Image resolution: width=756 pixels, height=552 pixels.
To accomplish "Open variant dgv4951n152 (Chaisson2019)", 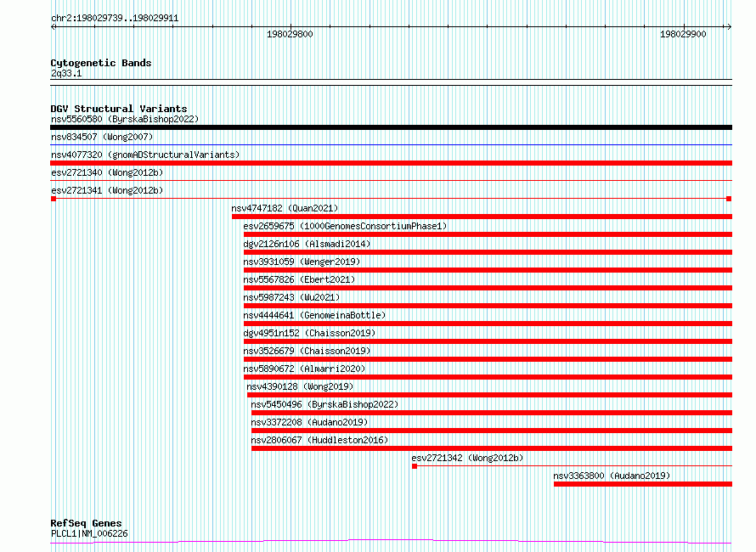I will [x=309, y=333].
